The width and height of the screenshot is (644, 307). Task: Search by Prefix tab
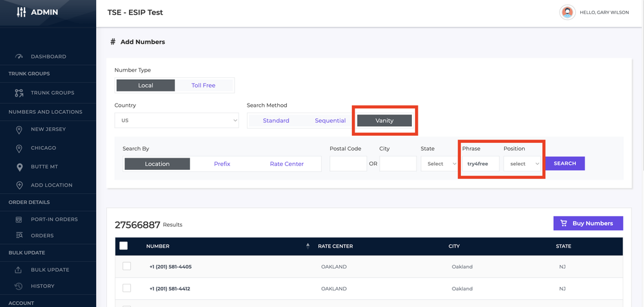[x=222, y=163]
